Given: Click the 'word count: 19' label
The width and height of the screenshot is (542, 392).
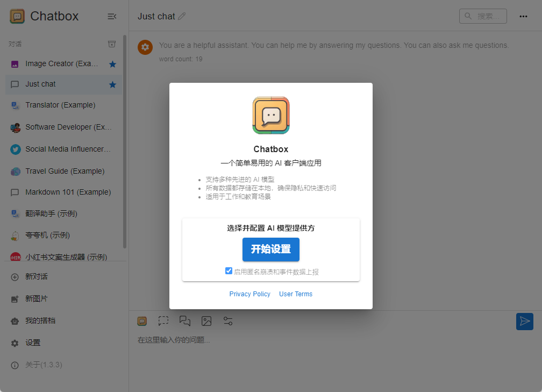Looking at the screenshot, I should (x=181, y=59).
